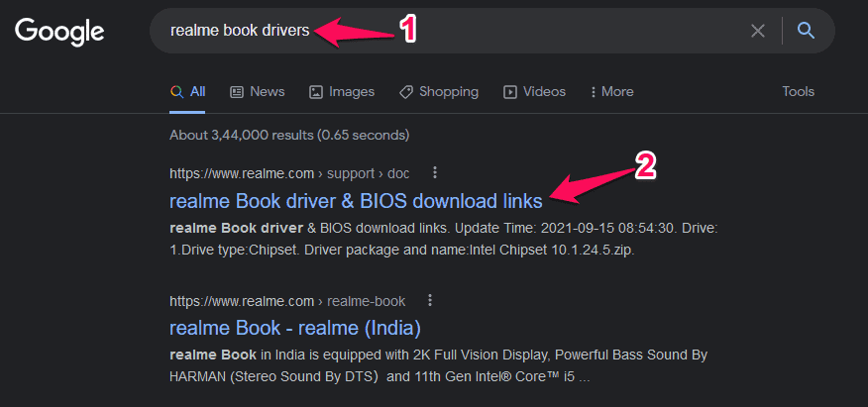This screenshot has width=868, height=407.
Task: Switch to the Images tab
Action: click(351, 92)
